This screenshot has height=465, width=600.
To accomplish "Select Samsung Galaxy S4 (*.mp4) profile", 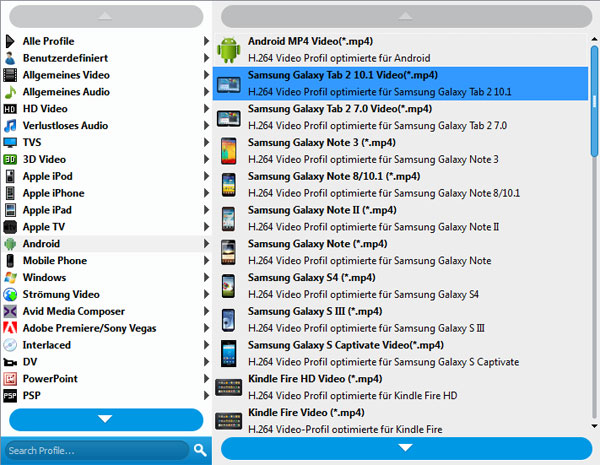I will [x=400, y=286].
